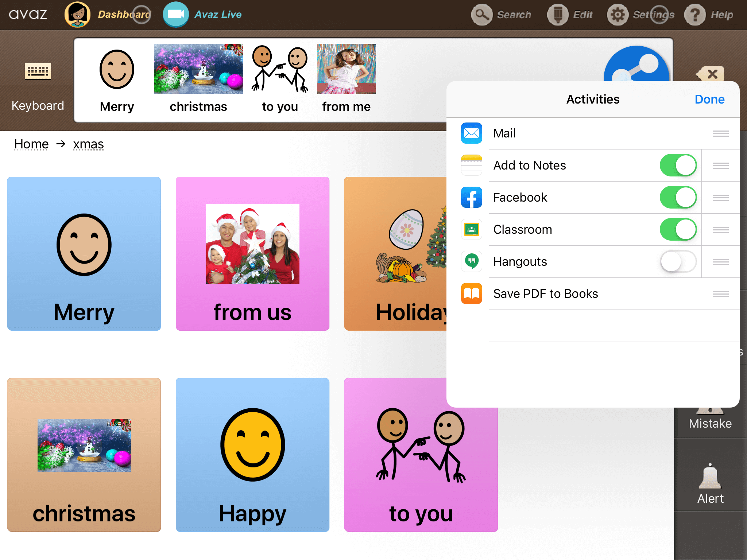Open the Dashboard avatar icon
747x560 pixels.
tap(77, 15)
